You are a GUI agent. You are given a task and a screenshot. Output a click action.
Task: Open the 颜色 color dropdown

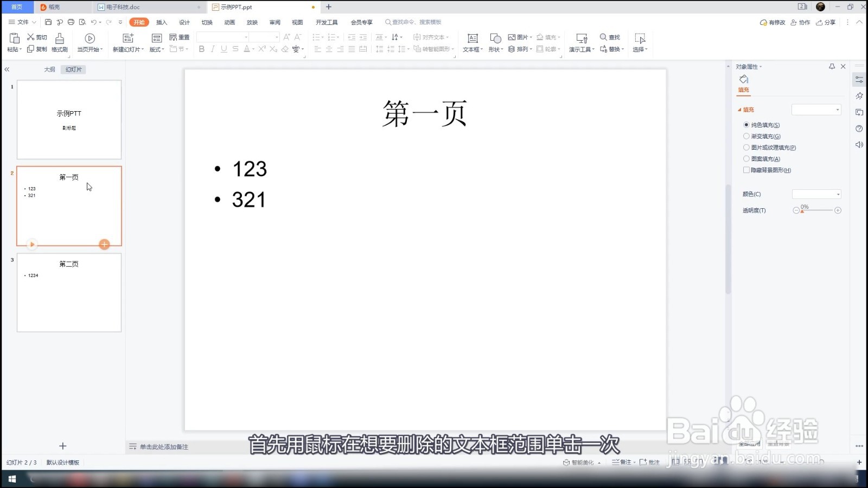click(x=816, y=194)
